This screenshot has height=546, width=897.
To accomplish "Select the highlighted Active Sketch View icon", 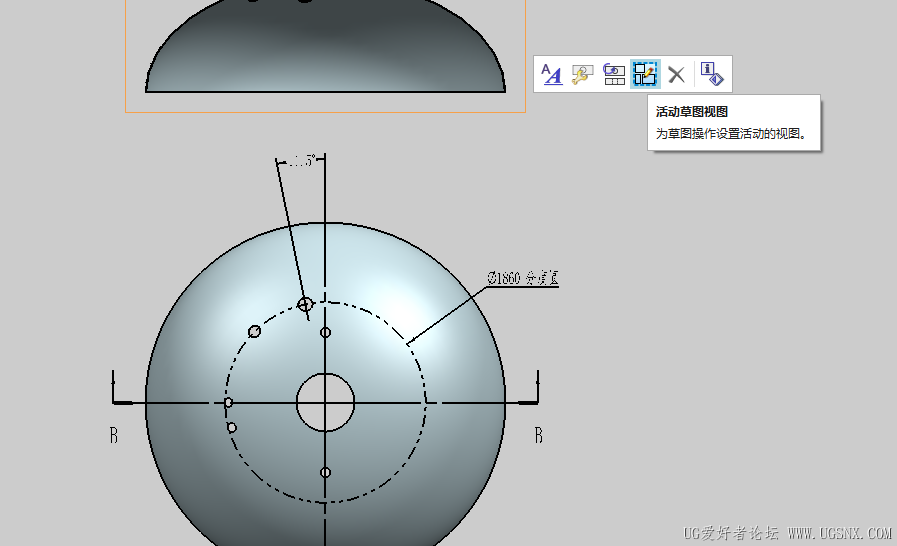I will 645,74.
